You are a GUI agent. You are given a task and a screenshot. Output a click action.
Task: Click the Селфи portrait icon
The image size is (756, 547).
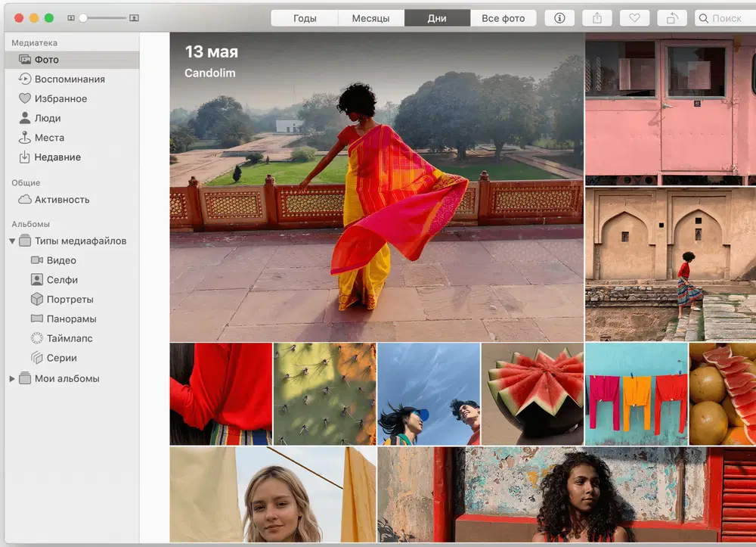[36, 279]
